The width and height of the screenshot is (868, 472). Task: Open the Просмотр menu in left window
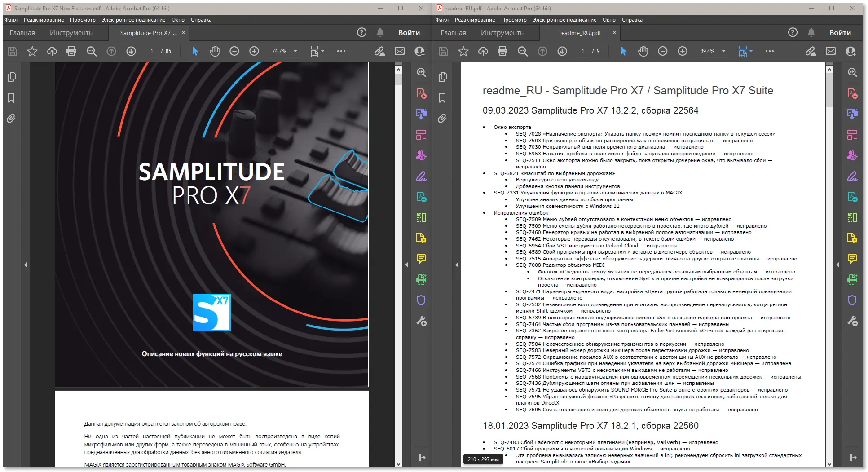point(83,20)
